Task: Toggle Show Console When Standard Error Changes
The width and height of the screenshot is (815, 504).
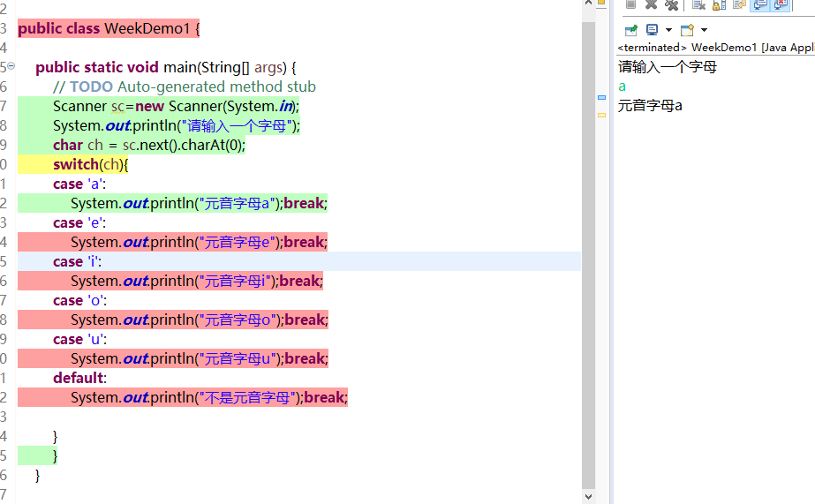Action: (781, 4)
